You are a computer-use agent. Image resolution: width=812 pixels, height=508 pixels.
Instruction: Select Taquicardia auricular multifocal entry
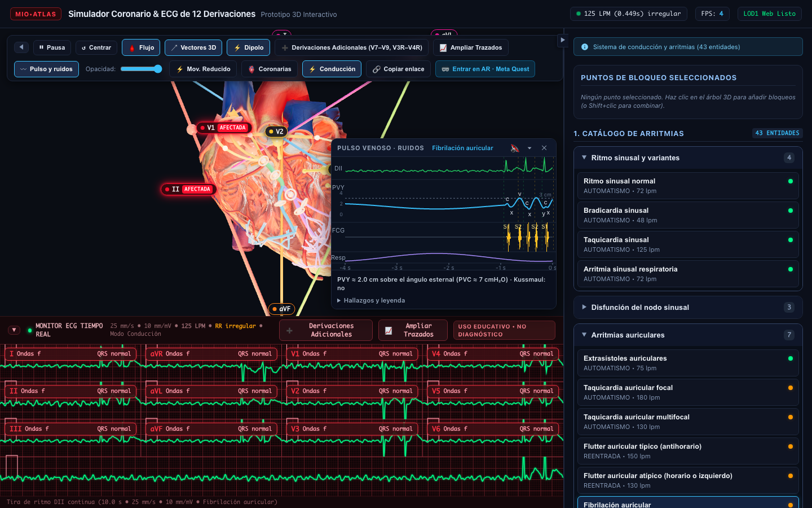pos(688,422)
